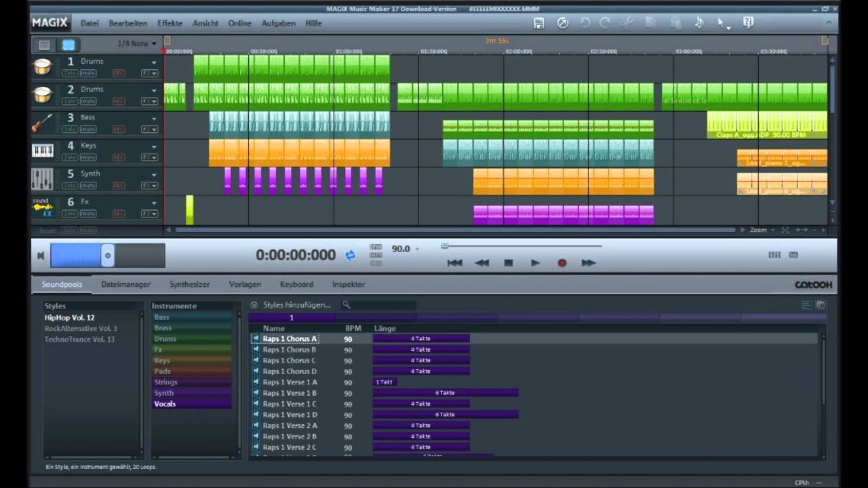This screenshot has width=868, height=488.
Task: Click the paste clipboard icon
Action: [675, 23]
